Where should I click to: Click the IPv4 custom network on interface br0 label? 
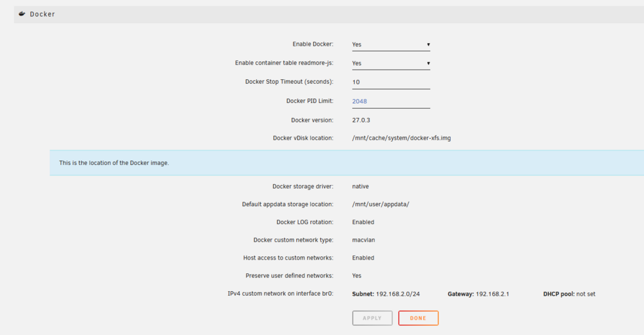point(281,294)
